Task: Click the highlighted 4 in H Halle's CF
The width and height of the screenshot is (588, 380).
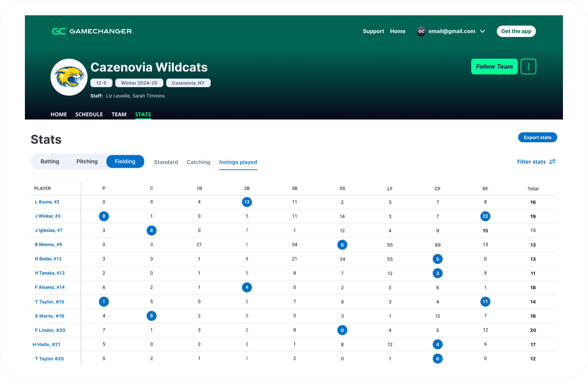Action: coord(437,345)
